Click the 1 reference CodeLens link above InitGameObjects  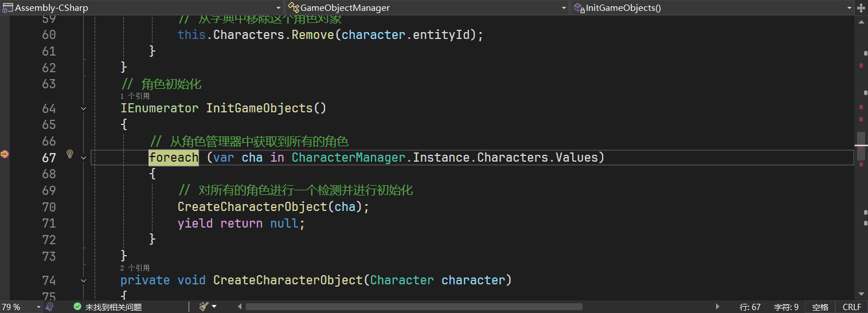(135, 96)
